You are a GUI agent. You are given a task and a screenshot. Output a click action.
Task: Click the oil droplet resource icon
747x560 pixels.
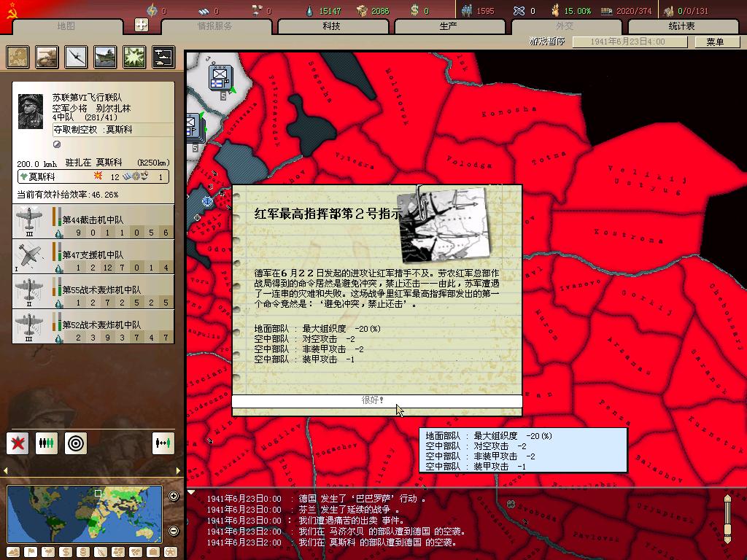311,10
